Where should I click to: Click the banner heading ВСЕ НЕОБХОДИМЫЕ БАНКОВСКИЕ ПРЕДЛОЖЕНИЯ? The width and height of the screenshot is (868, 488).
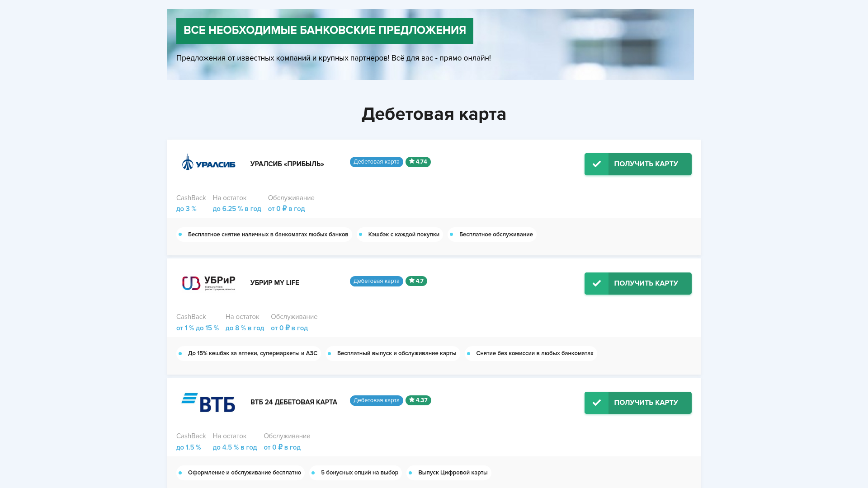[325, 31]
